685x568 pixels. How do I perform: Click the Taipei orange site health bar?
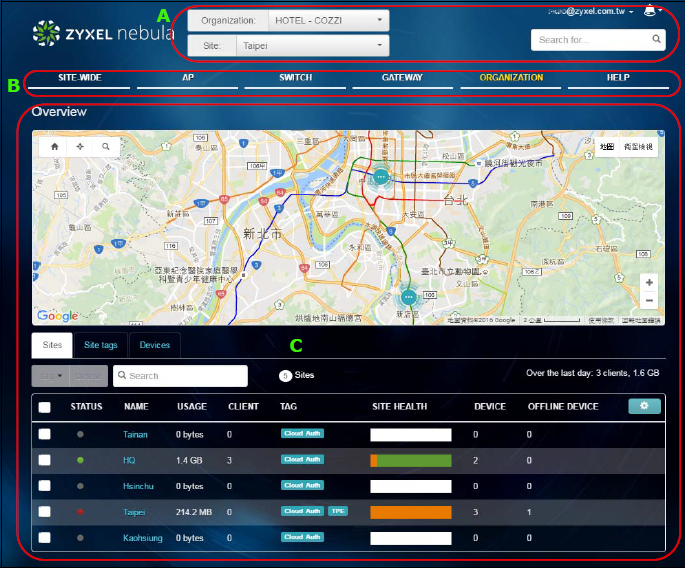pyautogui.click(x=411, y=512)
